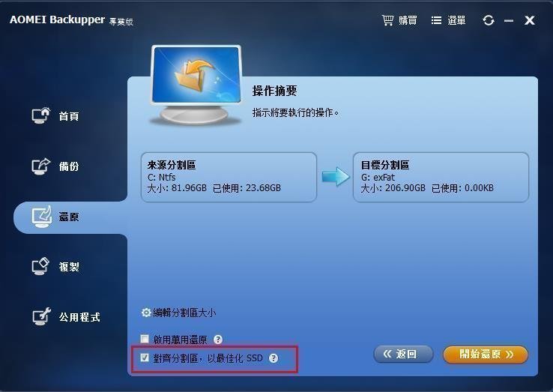This screenshot has height=392, width=553.
Task: Click the refresh circular arrow icon
Action: pyautogui.click(x=489, y=20)
